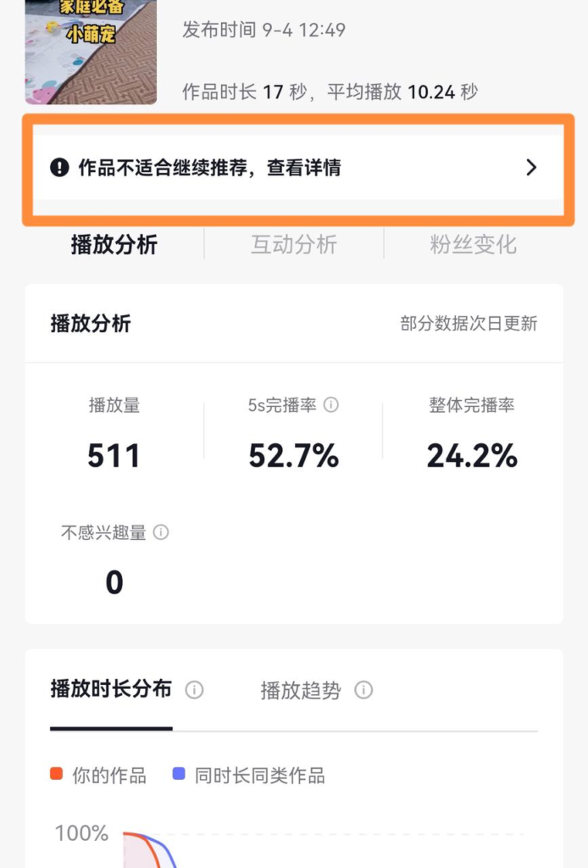The width and height of the screenshot is (588, 868).
Task: Open the 粉丝变化 tab
Action: (472, 245)
